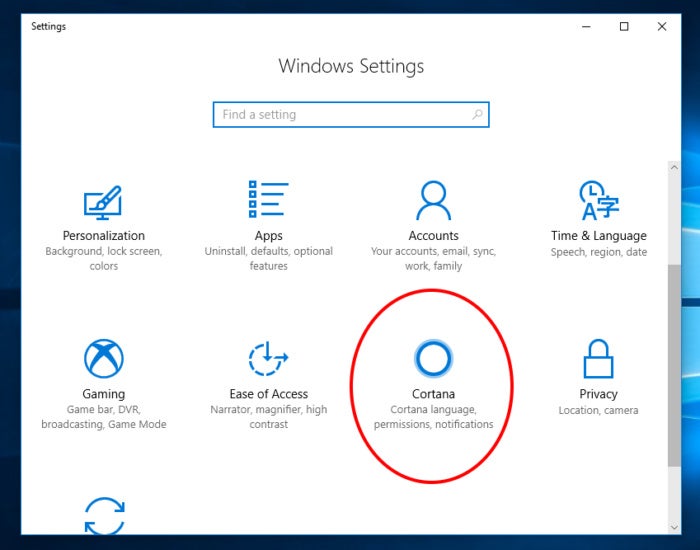
Task: Click 'Your accounts, email, sync' description
Action: 433,258
